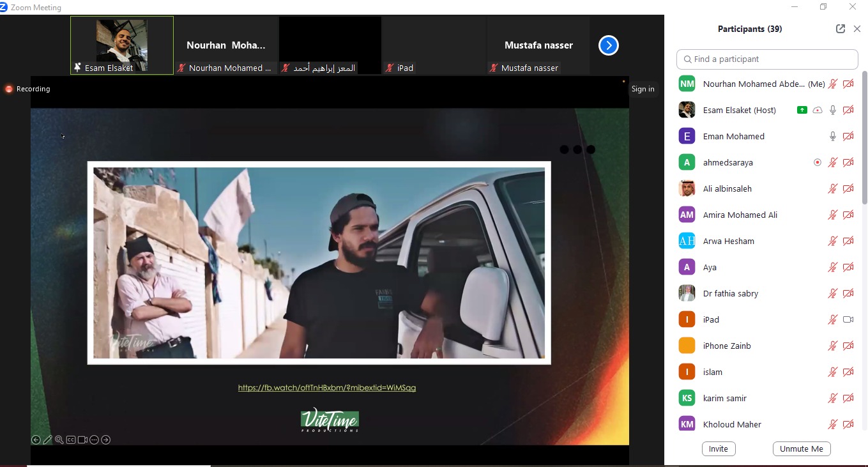The height and width of the screenshot is (467, 868).
Task: Click the next video gallery arrow
Action: [x=608, y=45]
